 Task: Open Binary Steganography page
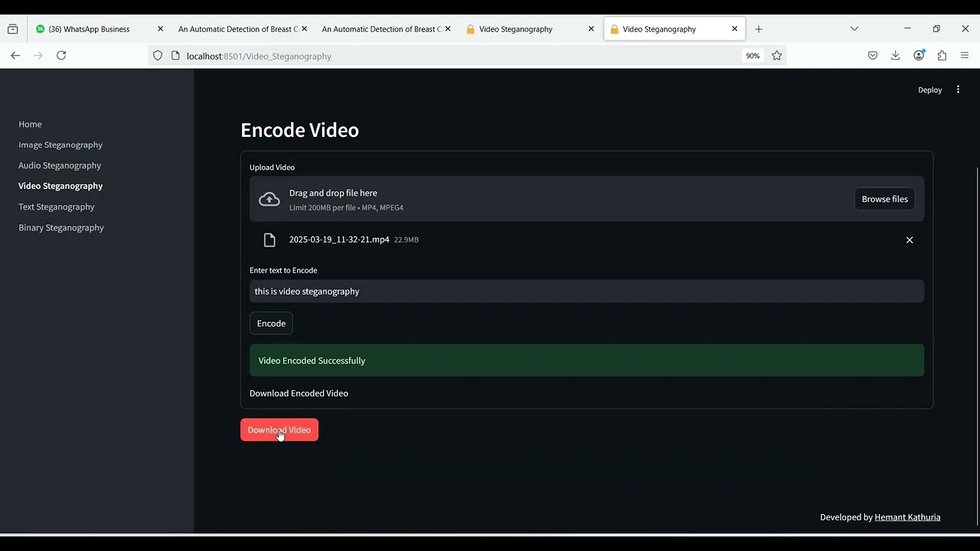61,227
